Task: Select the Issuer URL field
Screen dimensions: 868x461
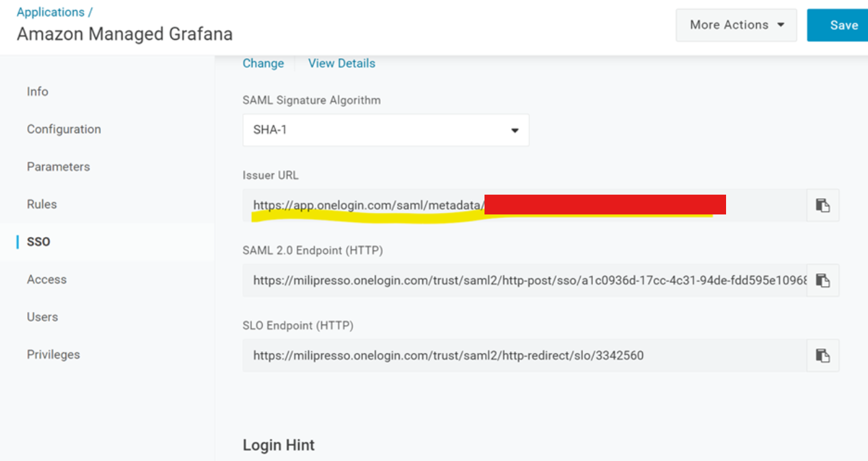Action: pos(525,205)
